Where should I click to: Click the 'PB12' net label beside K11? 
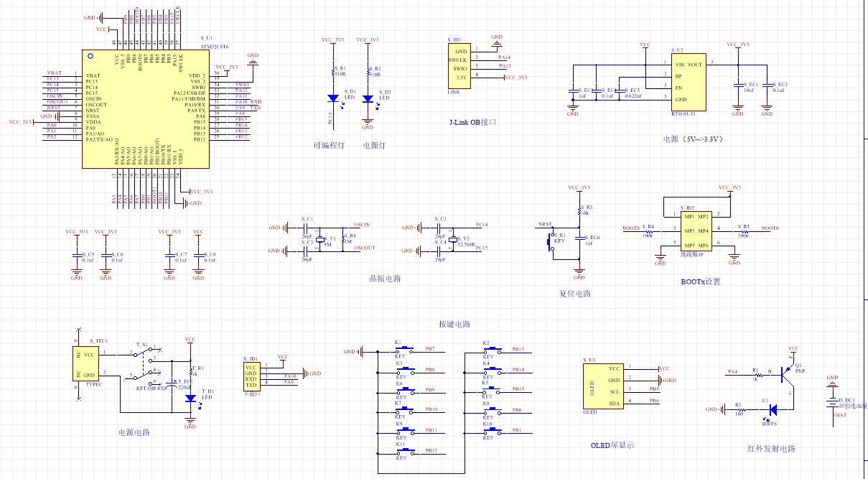pyautogui.click(x=431, y=450)
